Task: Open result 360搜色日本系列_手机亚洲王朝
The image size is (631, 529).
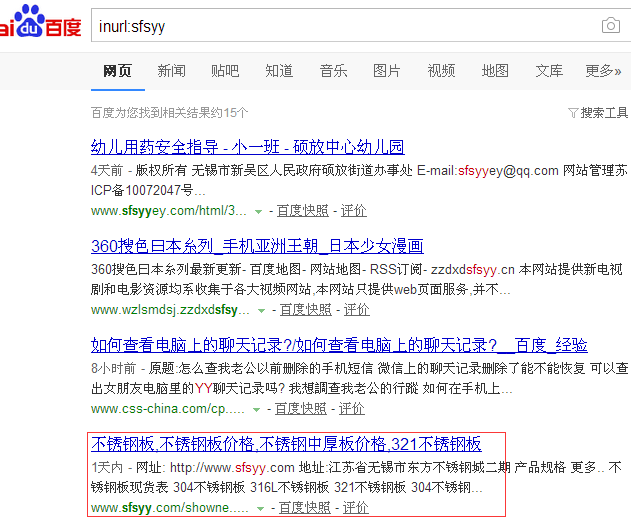Action: pos(257,246)
